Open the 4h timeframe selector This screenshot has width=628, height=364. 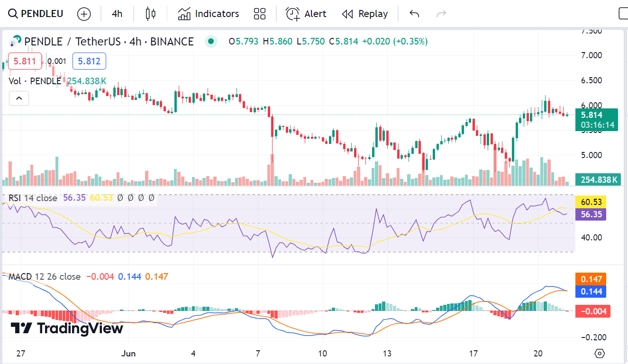tap(117, 14)
